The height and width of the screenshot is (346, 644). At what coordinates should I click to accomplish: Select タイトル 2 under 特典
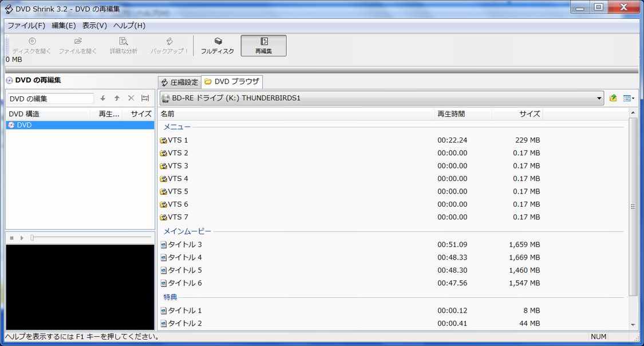[x=181, y=324]
